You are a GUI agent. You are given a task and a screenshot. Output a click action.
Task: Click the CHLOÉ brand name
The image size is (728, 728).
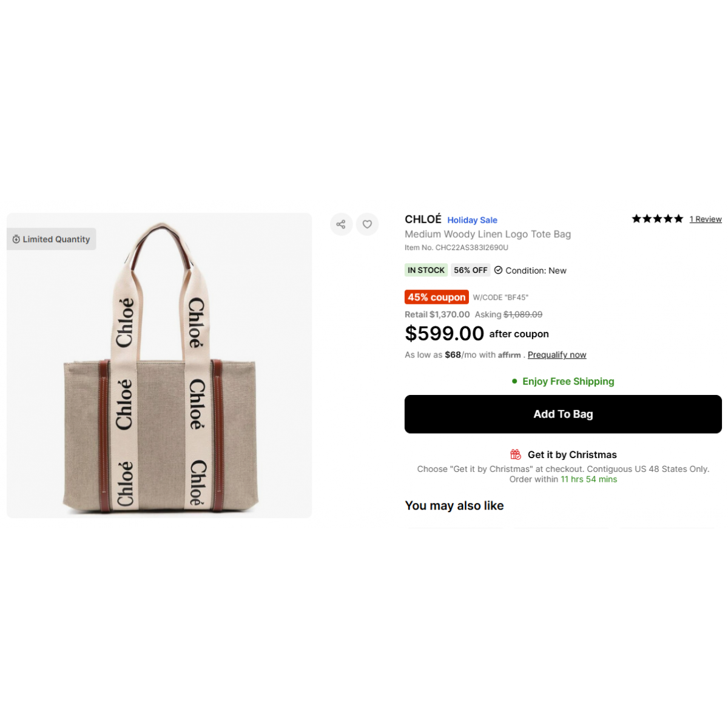click(x=423, y=219)
